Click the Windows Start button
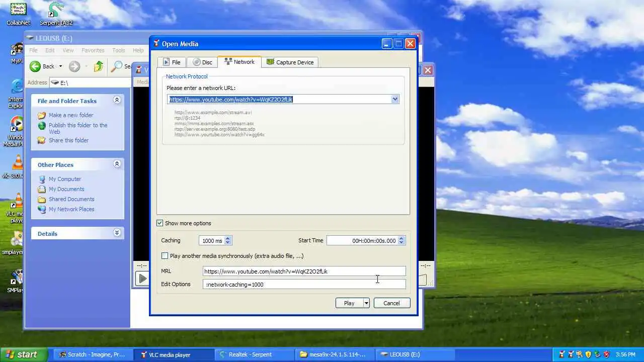Viewport: 644px width, 362px height. [24, 354]
